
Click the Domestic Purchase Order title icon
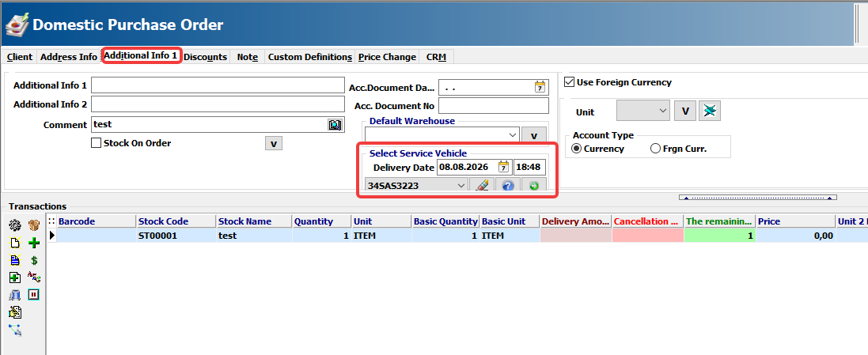click(x=17, y=26)
